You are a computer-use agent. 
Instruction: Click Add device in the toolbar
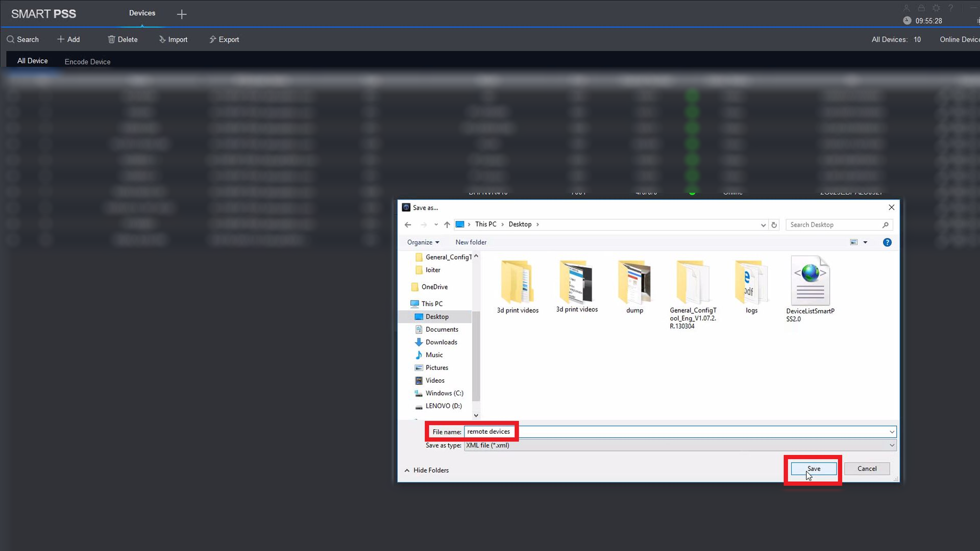click(68, 39)
